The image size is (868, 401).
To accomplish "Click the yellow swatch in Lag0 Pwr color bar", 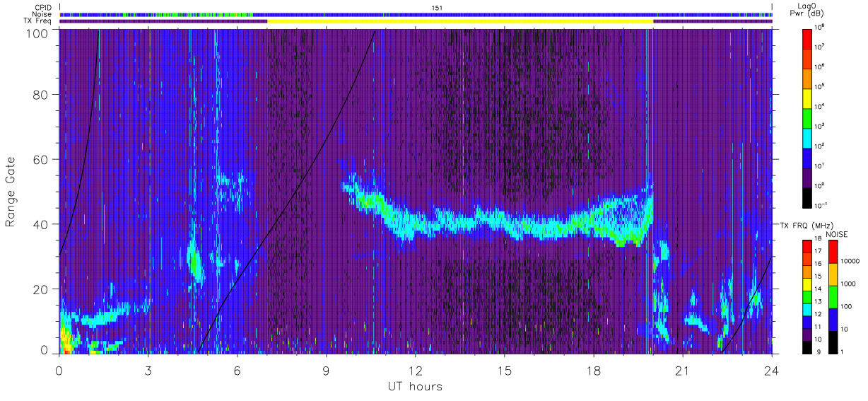I will click(x=807, y=98).
